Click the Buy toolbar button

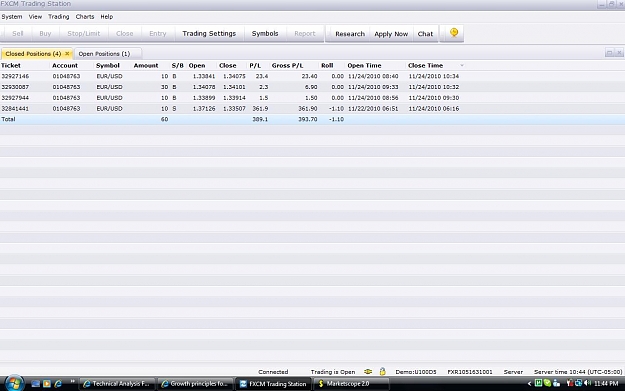coord(45,33)
